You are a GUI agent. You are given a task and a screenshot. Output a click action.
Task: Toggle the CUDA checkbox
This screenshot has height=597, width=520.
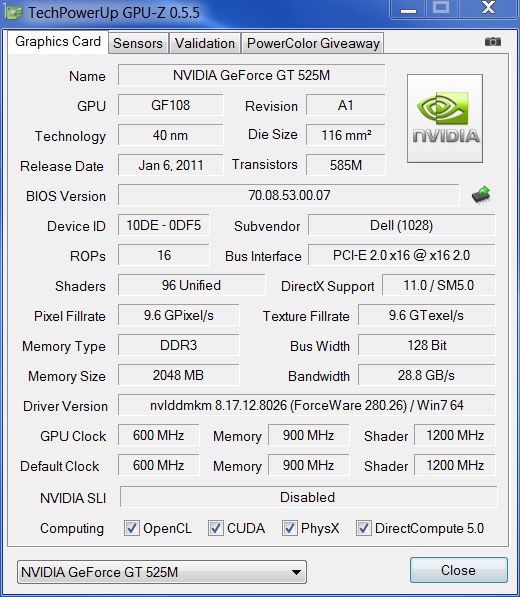(x=215, y=528)
